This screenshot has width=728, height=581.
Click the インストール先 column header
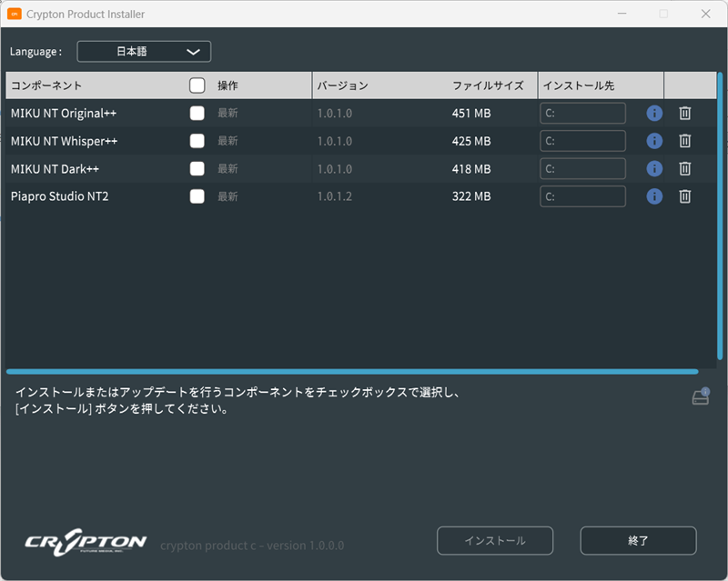pos(579,85)
